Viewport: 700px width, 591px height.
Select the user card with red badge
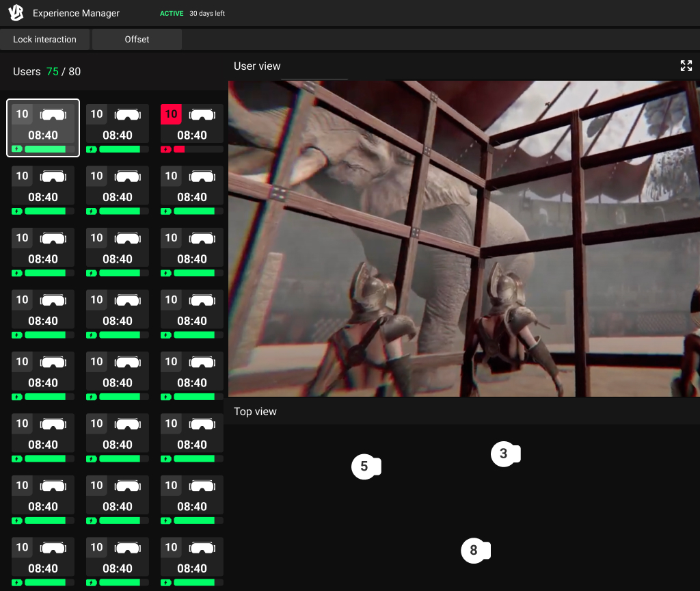[192, 128]
